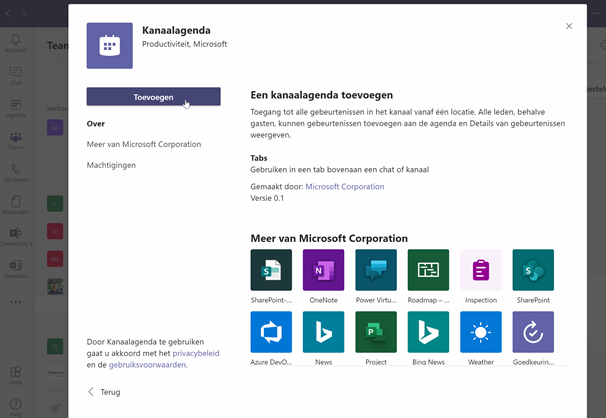This screenshot has height=418, width=606.
Task: Open Help in the Teams sidebar
Action: tap(15, 408)
